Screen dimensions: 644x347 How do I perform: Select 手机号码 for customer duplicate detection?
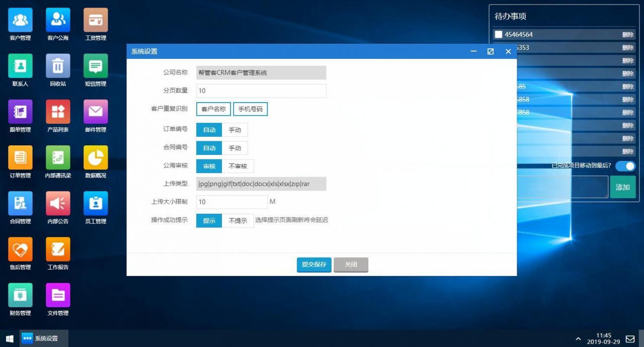tap(250, 109)
